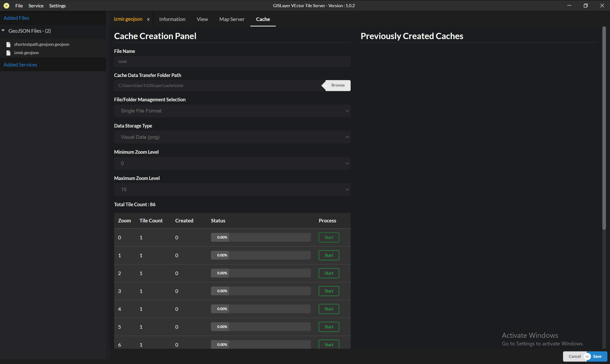
Task: Click the View tab
Action: (202, 19)
